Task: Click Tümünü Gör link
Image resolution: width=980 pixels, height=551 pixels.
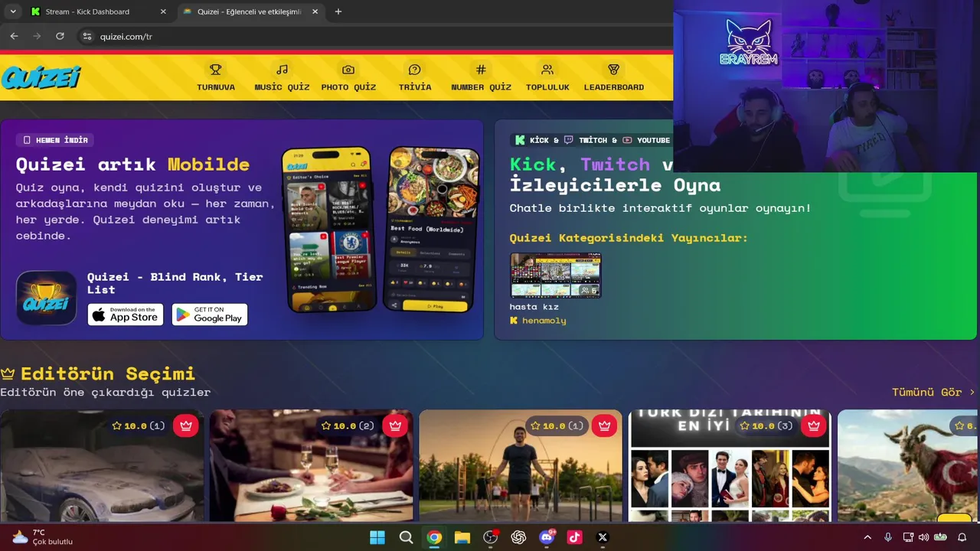Action: click(933, 392)
